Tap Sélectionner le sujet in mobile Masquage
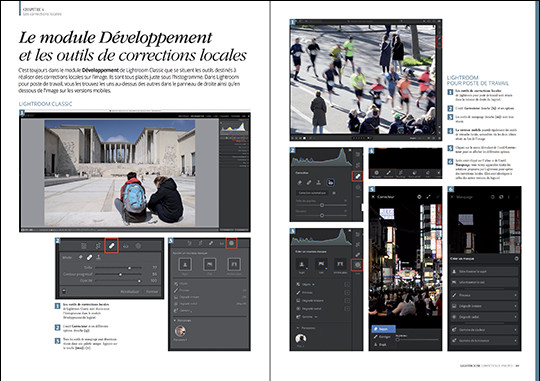This screenshot has height=381, width=540. pyautogui.click(x=485, y=271)
